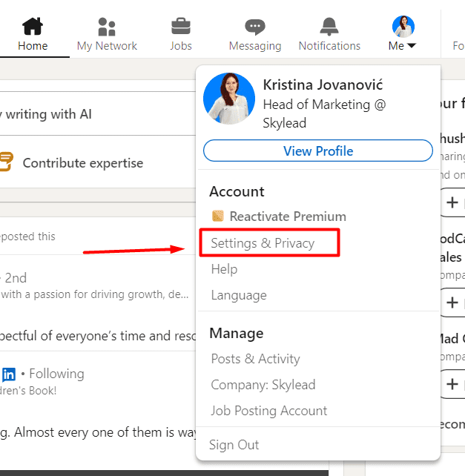Open Posts & Activity

[255, 359]
